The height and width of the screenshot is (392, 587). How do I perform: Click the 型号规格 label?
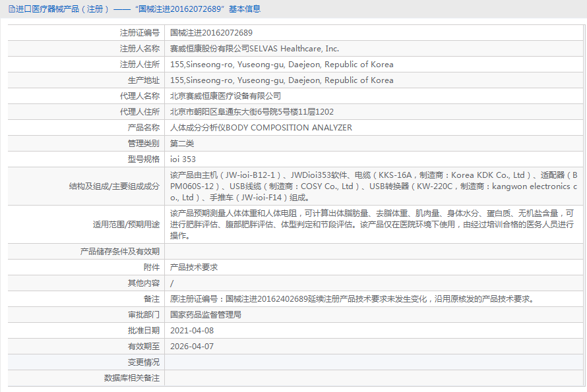tap(144, 159)
